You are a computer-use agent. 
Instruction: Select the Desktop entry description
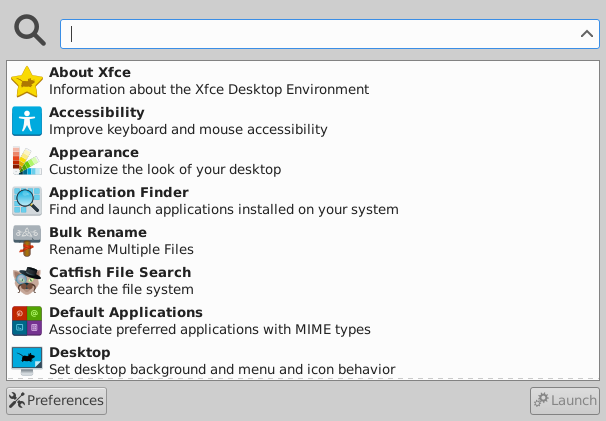click(x=222, y=370)
